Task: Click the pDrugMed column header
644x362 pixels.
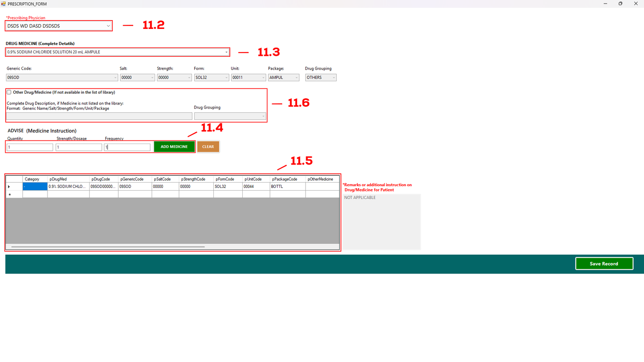Action: (x=68, y=179)
